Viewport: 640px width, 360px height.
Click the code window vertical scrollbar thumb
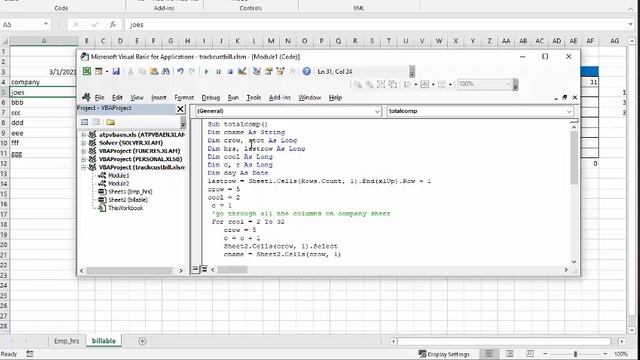tap(574, 158)
